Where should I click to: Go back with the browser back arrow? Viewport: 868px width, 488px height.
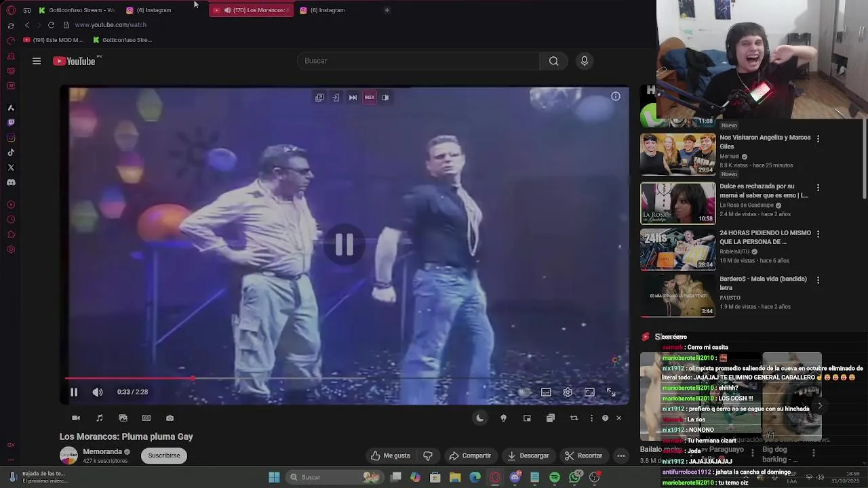pyautogui.click(x=27, y=25)
